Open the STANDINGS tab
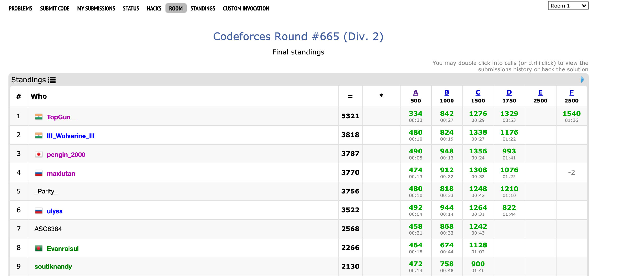 203,8
